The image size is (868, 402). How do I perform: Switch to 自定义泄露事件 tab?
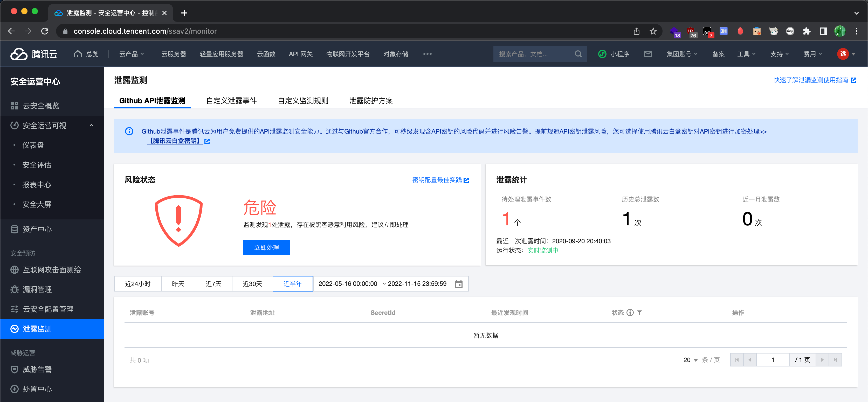click(x=231, y=101)
